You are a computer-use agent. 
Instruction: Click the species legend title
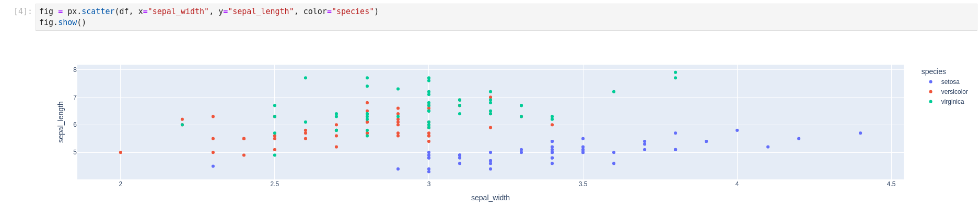933,71
